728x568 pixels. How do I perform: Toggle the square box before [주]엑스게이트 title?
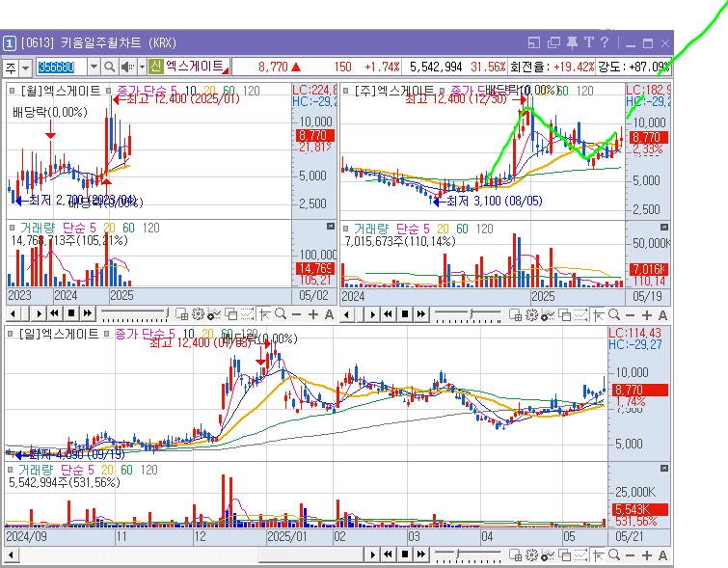(x=345, y=90)
